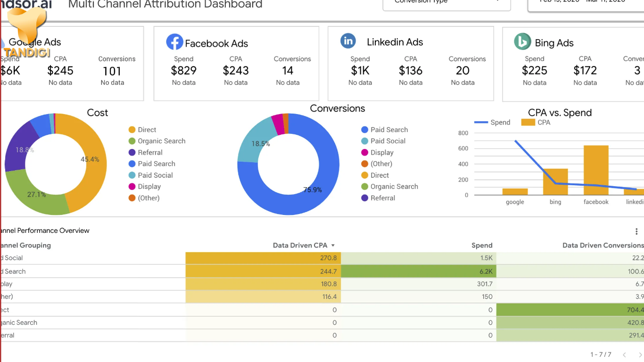Click the 301.7 spend table cell
Image resolution: width=644 pixels, height=362 pixels.
(x=419, y=284)
